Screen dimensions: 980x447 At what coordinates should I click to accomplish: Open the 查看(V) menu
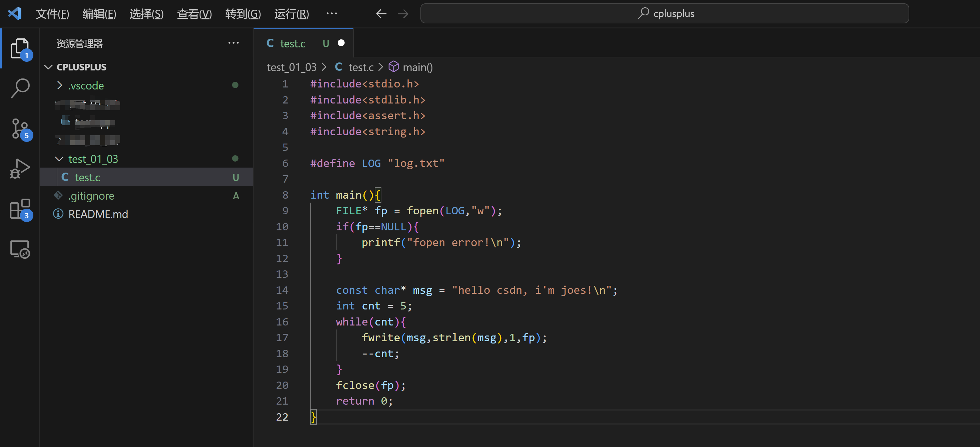(x=194, y=14)
